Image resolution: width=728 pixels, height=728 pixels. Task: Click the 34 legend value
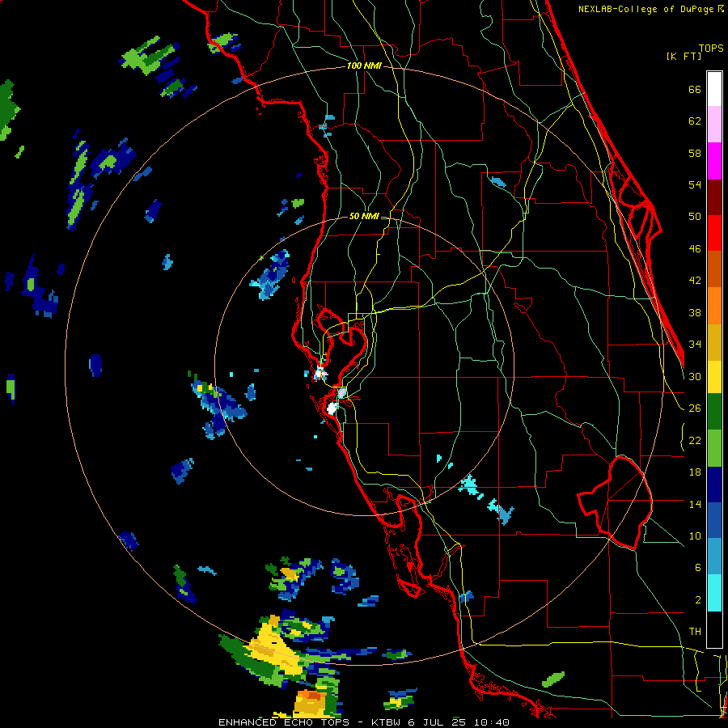[x=695, y=344]
